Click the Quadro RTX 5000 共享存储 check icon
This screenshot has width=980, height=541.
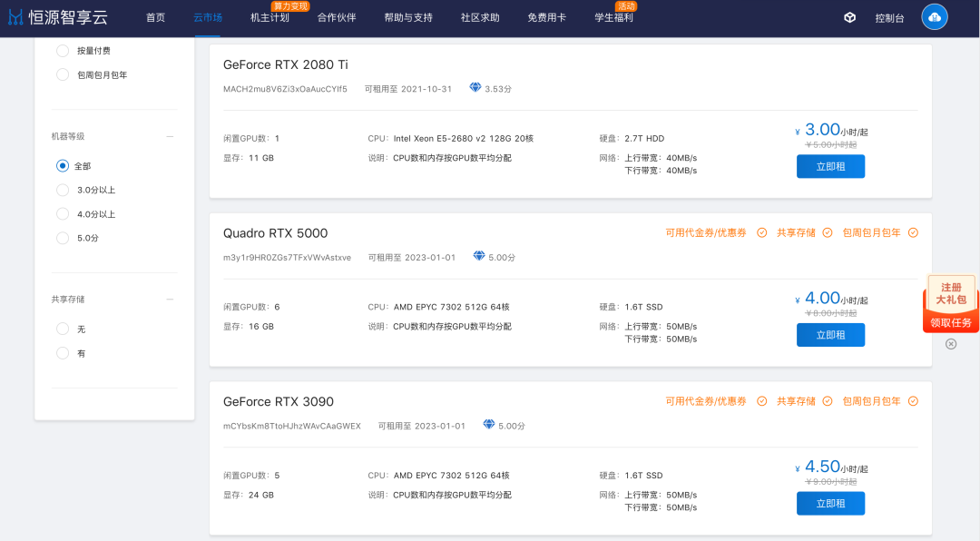[828, 232]
